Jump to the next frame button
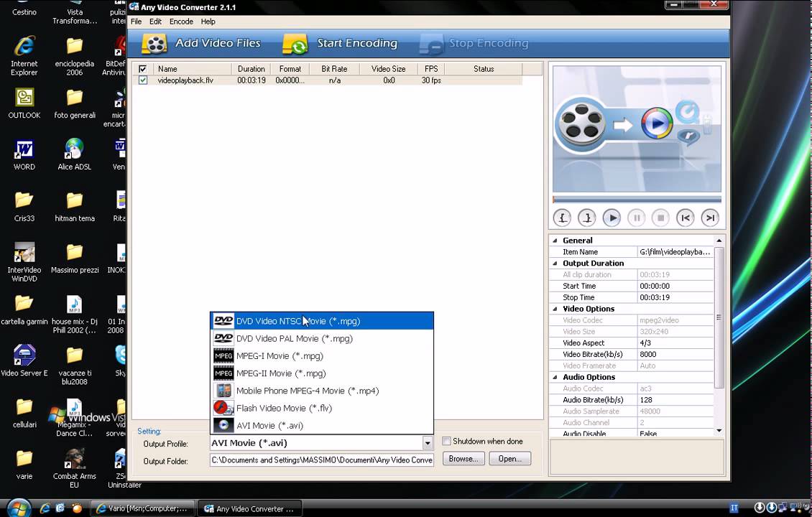 point(710,218)
